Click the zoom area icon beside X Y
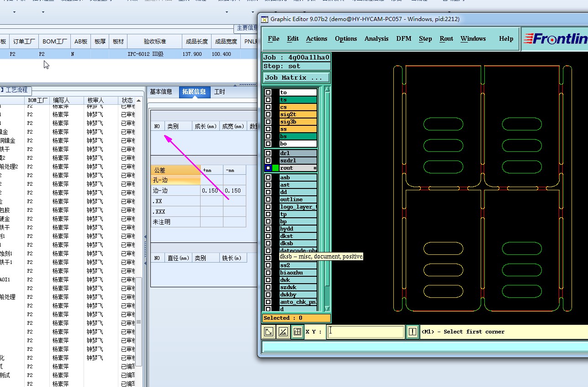The width and height of the screenshot is (588, 387). coord(269,332)
